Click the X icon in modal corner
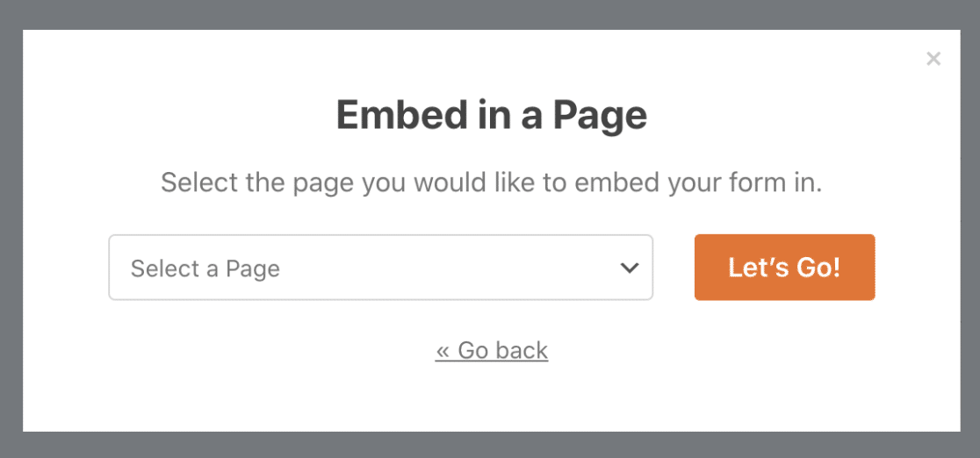Image resolution: width=980 pixels, height=458 pixels. pos(933,59)
